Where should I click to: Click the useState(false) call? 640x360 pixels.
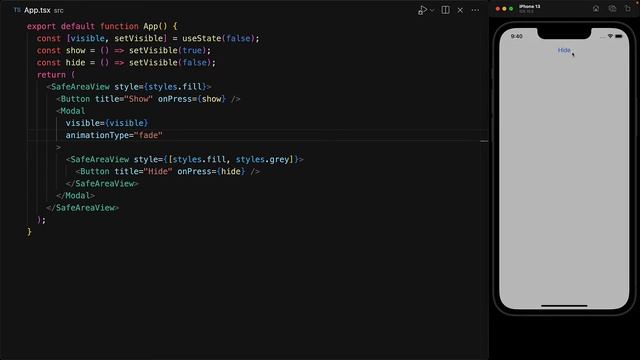tap(218, 38)
